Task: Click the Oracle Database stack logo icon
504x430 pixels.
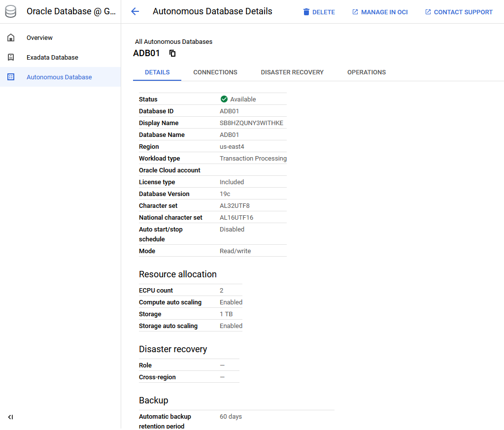Action: 11,11
